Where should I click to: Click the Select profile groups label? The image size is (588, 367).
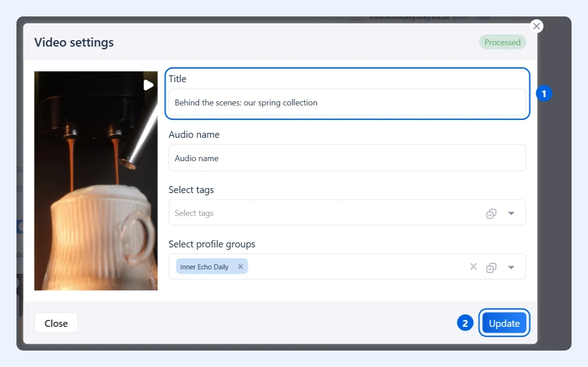pyautogui.click(x=212, y=244)
